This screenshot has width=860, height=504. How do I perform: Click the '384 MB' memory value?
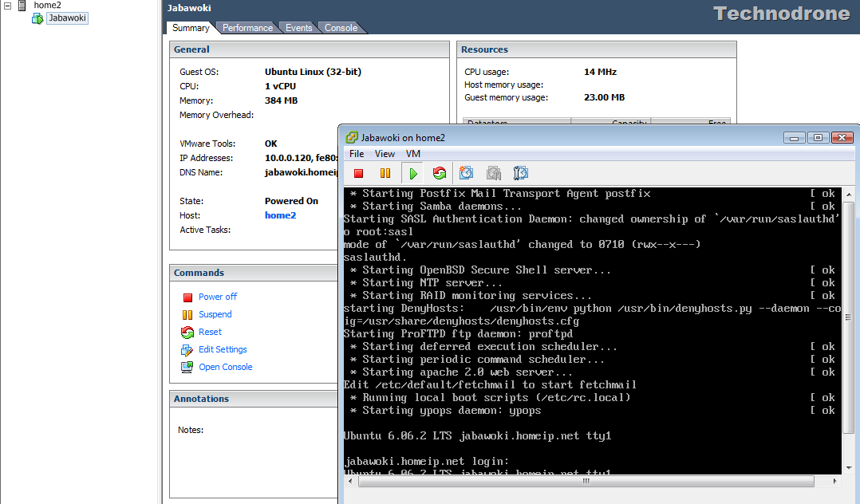281,101
